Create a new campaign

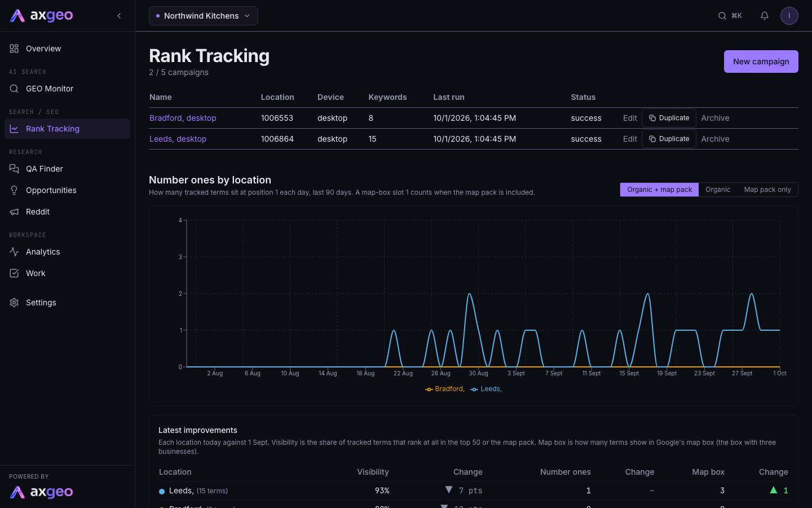[x=761, y=62]
